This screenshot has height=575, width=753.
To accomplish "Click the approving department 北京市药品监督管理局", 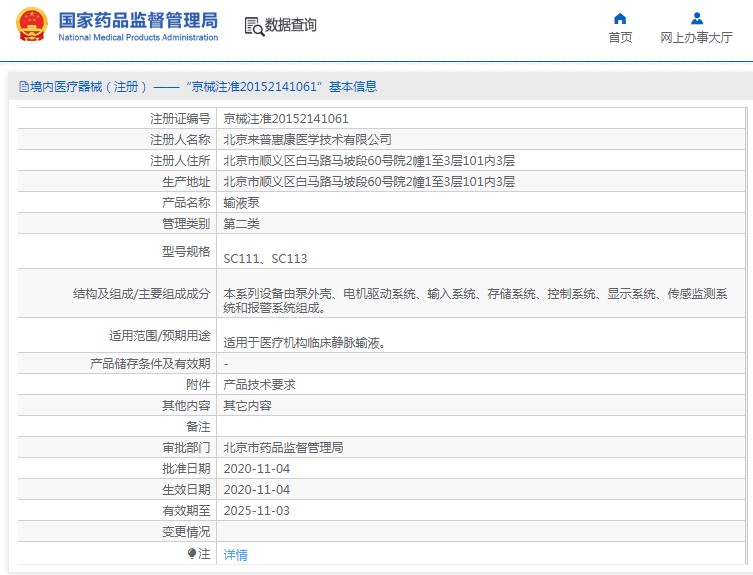I will click(283, 448).
